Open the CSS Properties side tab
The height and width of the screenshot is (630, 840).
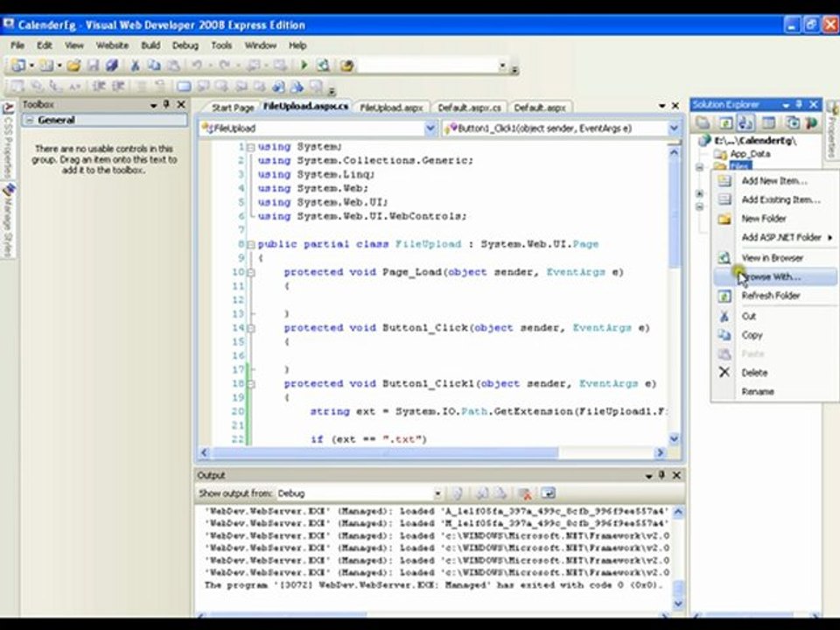pos(9,140)
